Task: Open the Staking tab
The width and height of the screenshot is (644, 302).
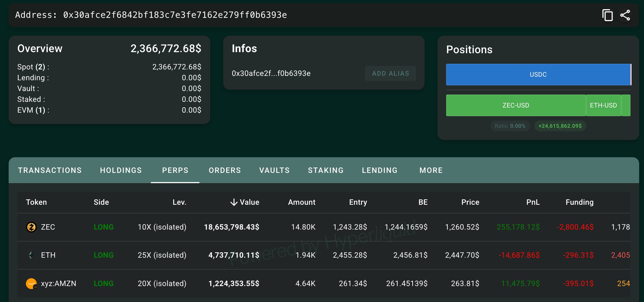Action: coord(326,170)
